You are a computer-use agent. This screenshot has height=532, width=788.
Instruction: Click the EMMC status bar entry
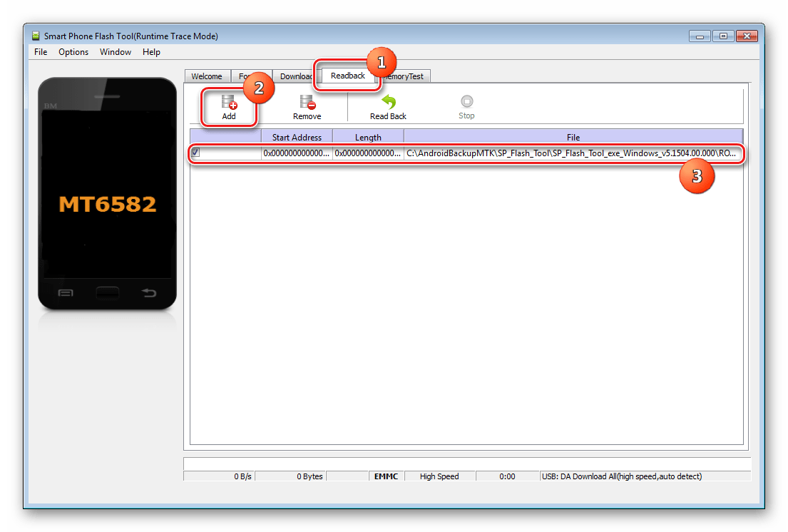click(x=386, y=476)
